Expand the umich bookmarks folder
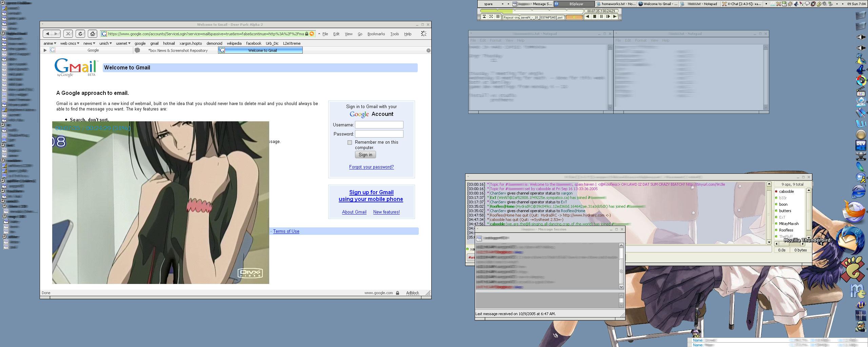Image resolution: width=868 pixels, height=347 pixels. tap(105, 43)
